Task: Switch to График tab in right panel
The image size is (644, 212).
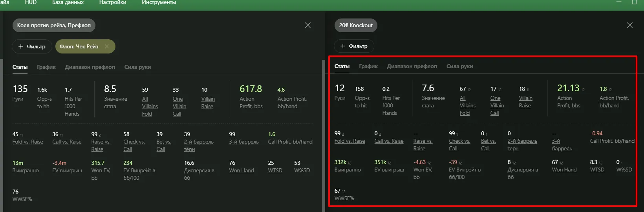Action: click(368, 66)
